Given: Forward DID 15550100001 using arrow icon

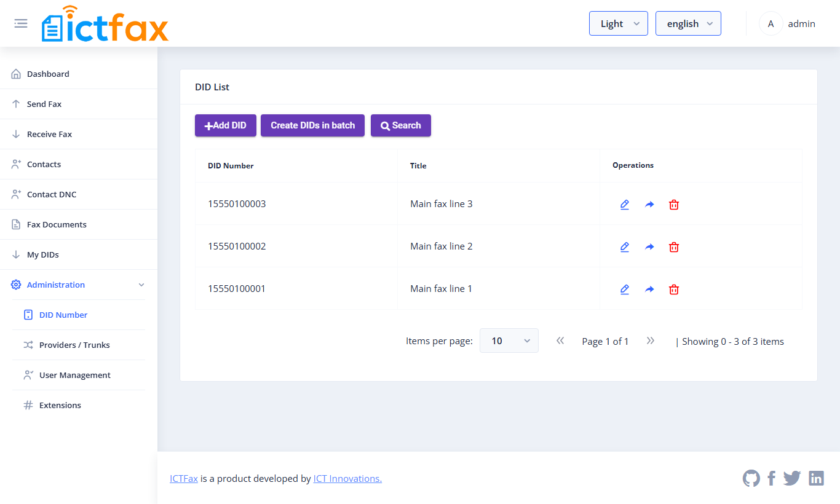Looking at the screenshot, I should click(649, 289).
